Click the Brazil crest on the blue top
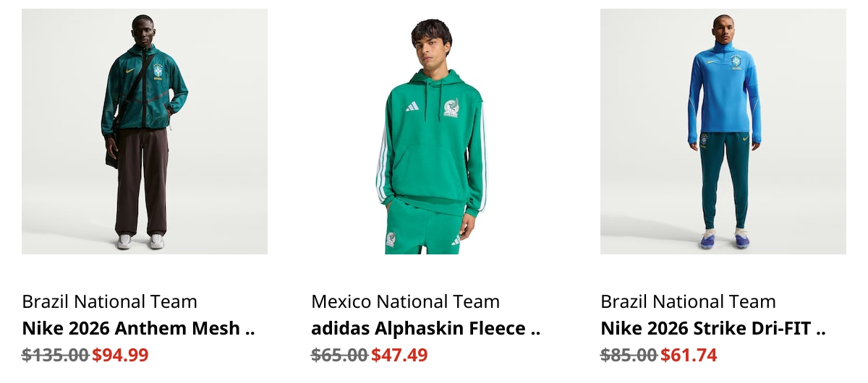The width and height of the screenshot is (868, 383). (736, 61)
